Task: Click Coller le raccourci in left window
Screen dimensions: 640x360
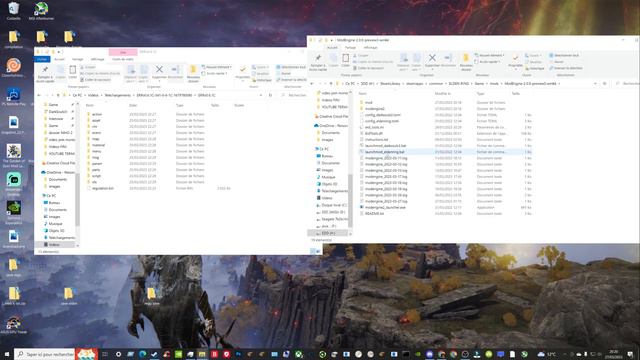Action: click(95, 80)
